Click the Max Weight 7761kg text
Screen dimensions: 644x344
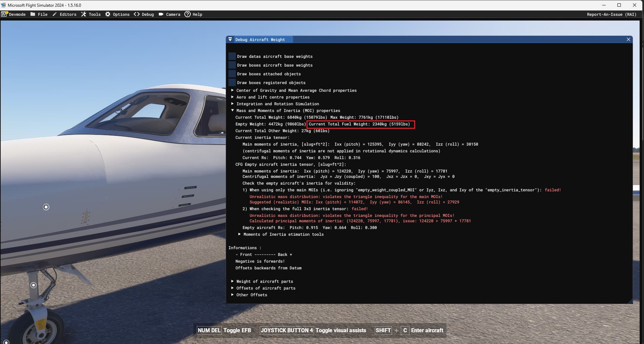(x=364, y=117)
